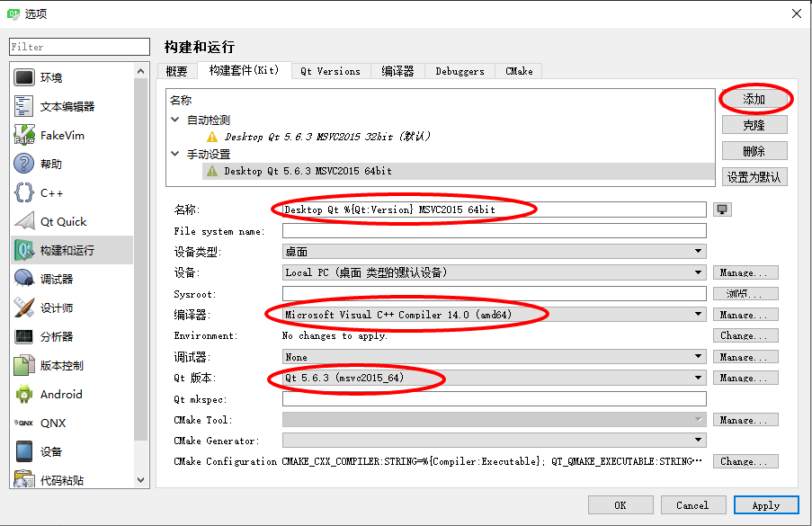This screenshot has width=812, height=526.
Task: Click the kit icon button beside name field
Action: click(x=721, y=210)
